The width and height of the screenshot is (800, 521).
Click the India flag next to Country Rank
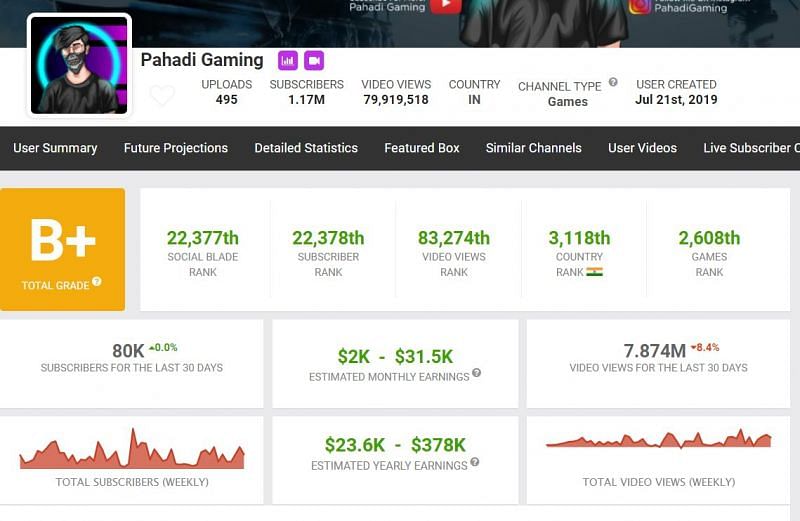(594, 271)
